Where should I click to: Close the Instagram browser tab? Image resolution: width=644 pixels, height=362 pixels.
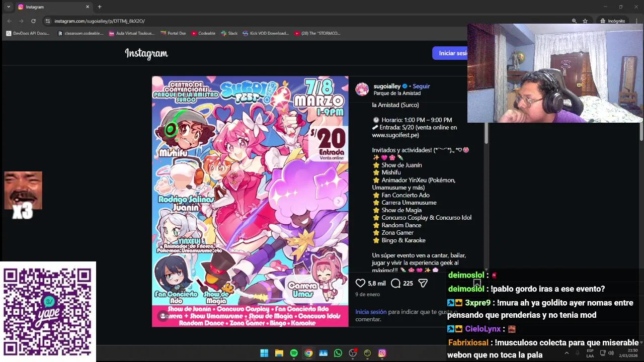pos(88,7)
